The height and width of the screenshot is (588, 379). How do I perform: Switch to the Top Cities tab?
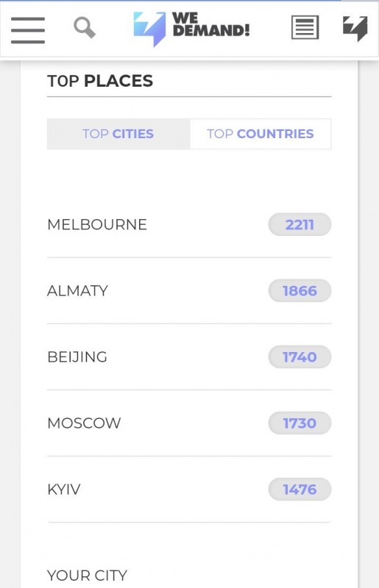tap(118, 134)
